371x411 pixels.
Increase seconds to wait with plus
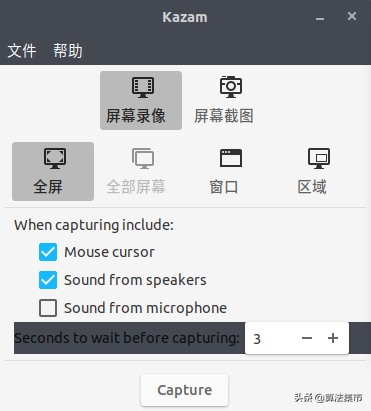333,338
